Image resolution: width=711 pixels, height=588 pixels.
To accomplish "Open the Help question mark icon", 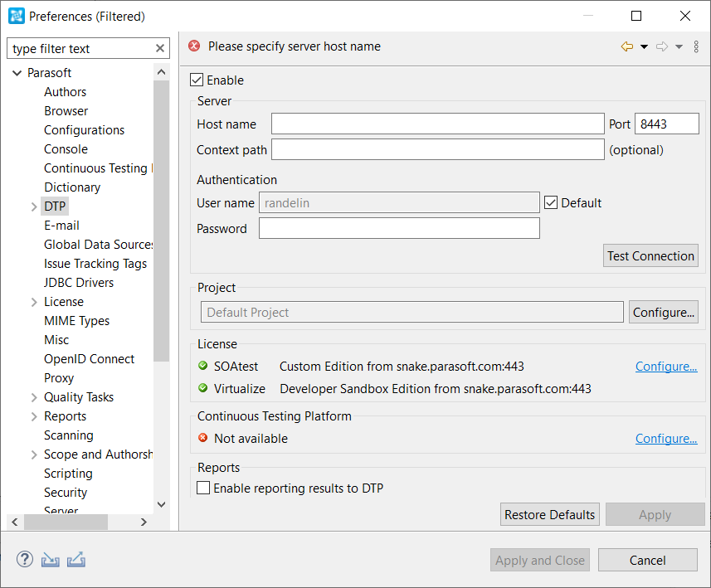I will click(25, 559).
